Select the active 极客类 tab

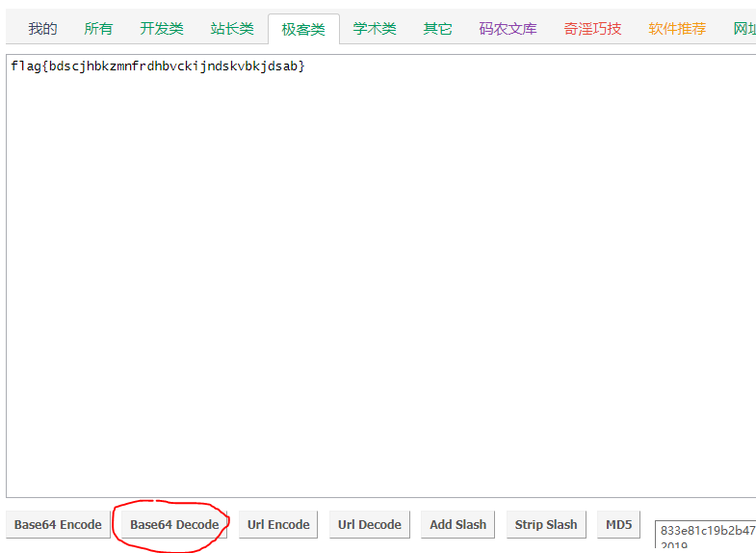pyautogui.click(x=303, y=30)
